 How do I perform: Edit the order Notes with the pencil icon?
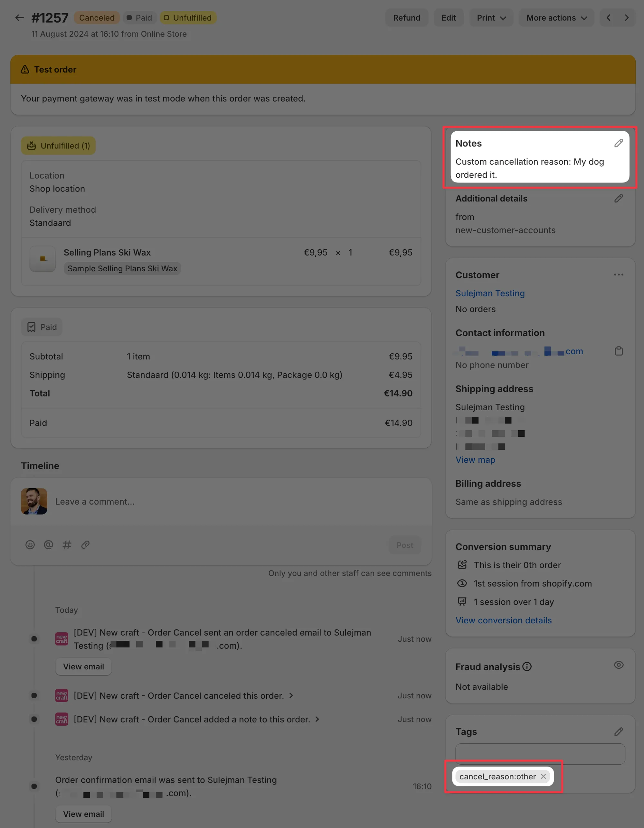(x=619, y=143)
